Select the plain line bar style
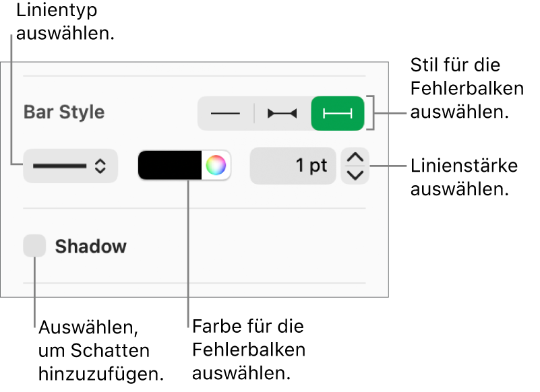Image resolution: width=540 pixels, height=392 pixels. (x=226, y=113)
